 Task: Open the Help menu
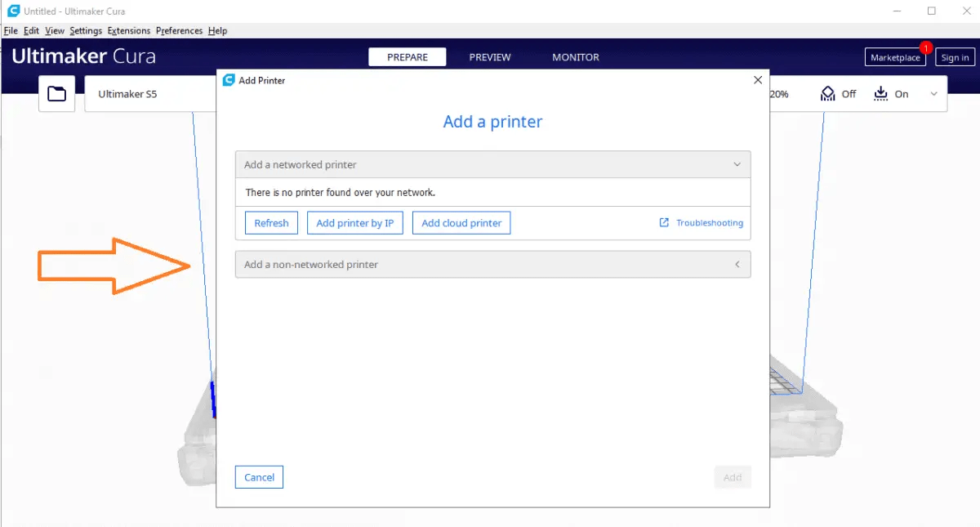click(x=217, y=30)
